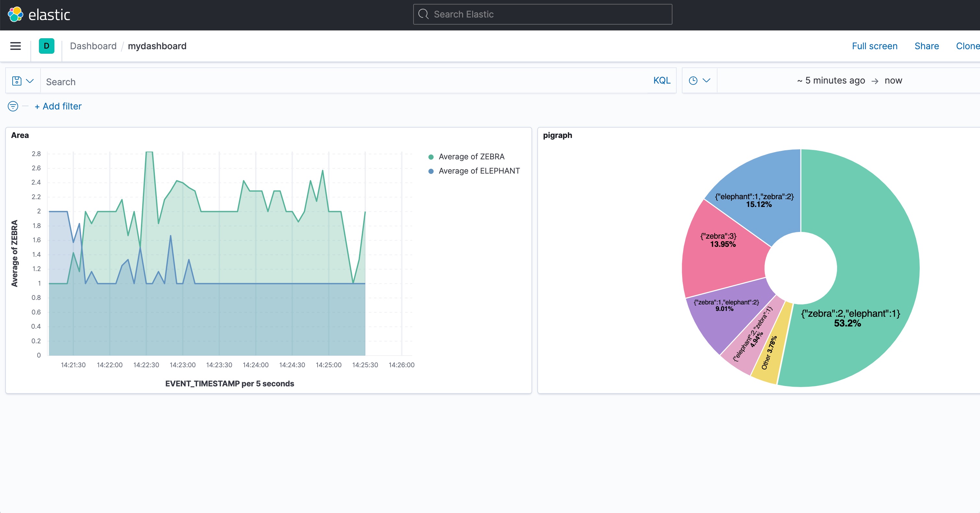Image resolution: width=980 pixels, height=513 pixels.
Task: Click the green D space avatar
Action: 46,46
